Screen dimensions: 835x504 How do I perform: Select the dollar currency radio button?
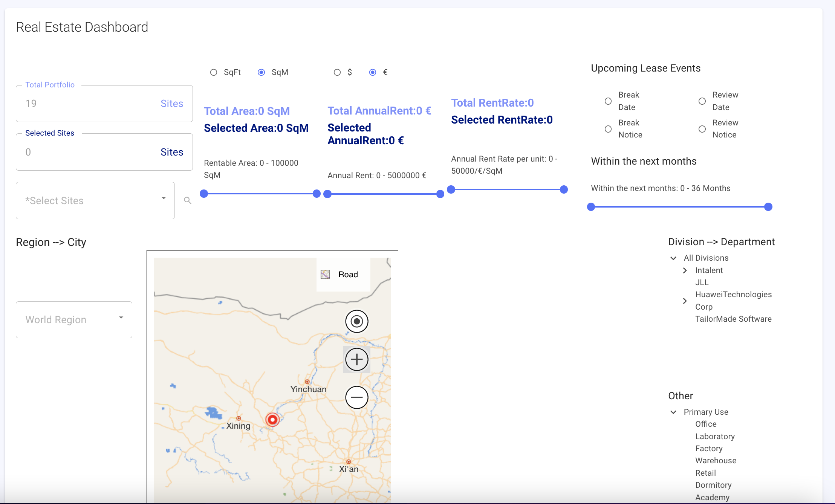pos(337,72)
